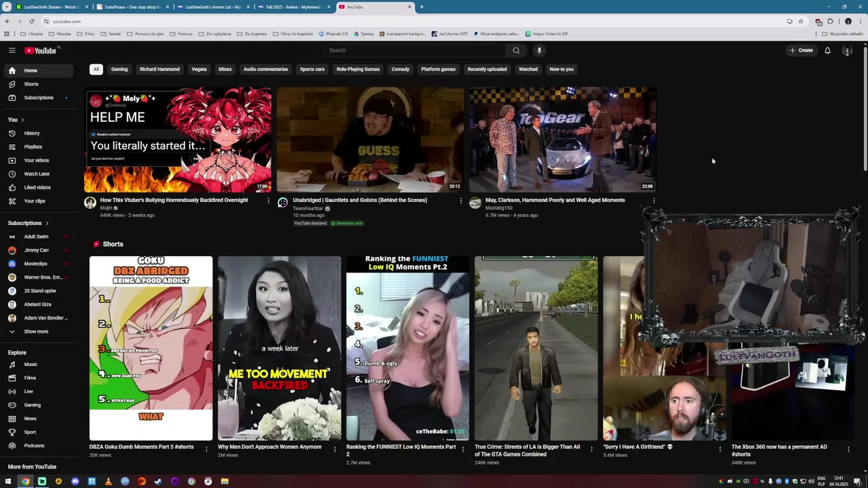The image size is (868, 488).
Task: Select the Gaming filter chip
Action: (119, 69)
